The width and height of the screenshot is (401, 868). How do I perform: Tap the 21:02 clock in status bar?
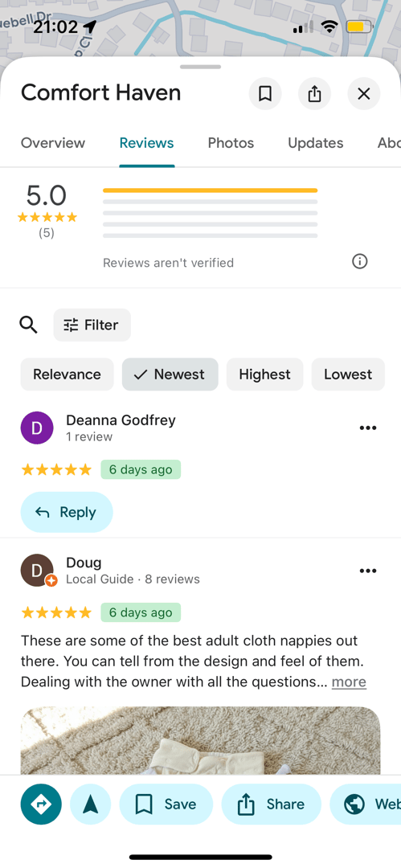click(x=55, y=26)
